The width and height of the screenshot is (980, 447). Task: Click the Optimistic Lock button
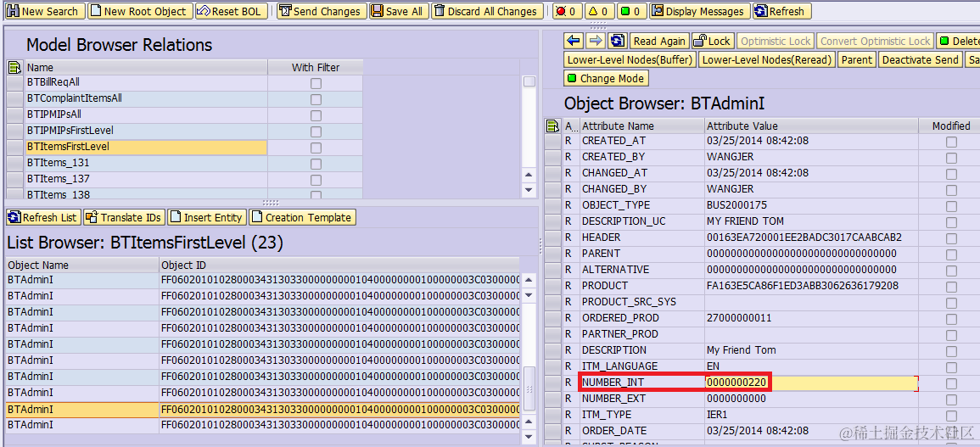[x=775, y=41]
